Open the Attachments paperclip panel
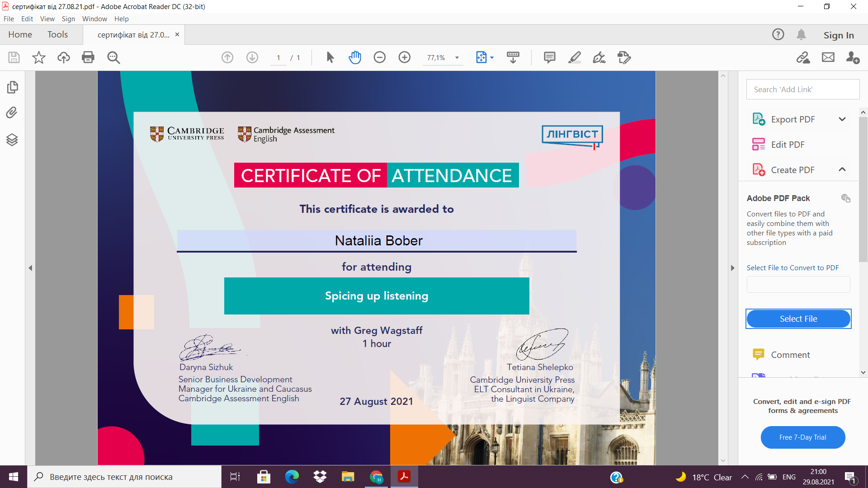Screen dimensions: 868x488 pyautogui.click(x=12, y=113)
